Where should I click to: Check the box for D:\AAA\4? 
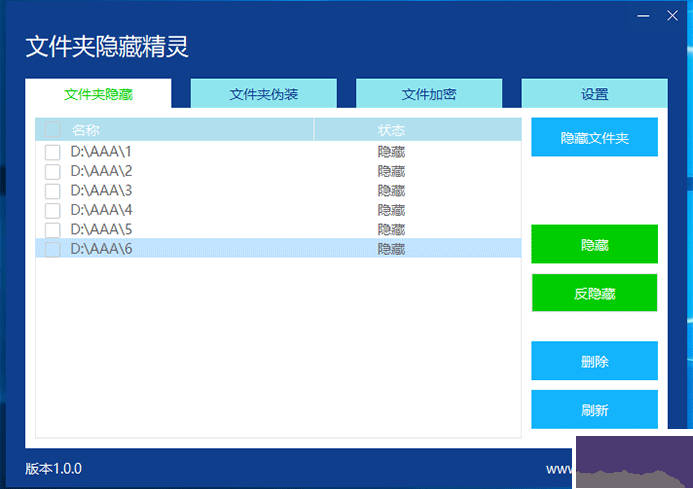tap(53, 210)
